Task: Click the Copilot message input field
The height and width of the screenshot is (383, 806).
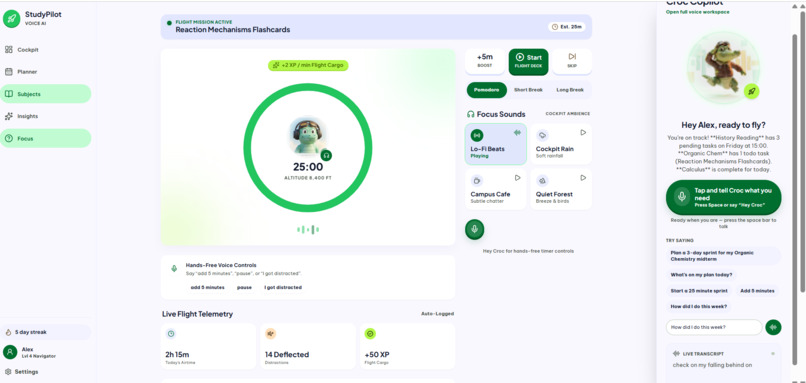Action: click(x=714, y=327)
